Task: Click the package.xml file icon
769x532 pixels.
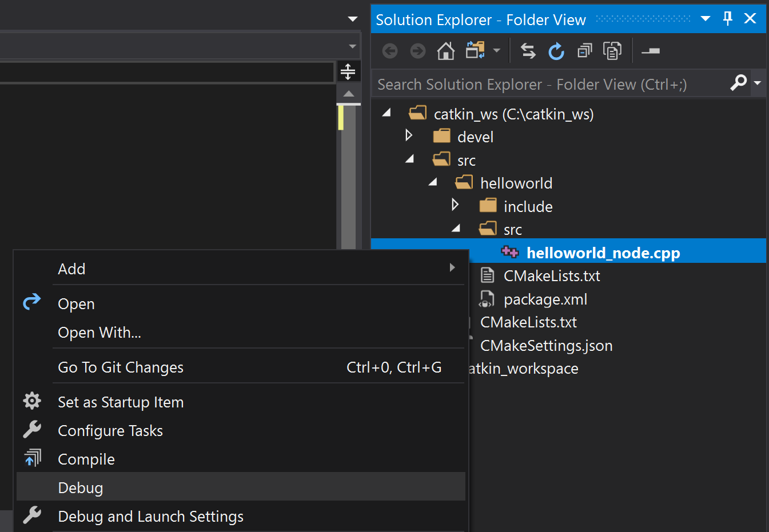Action: point(487,299)
